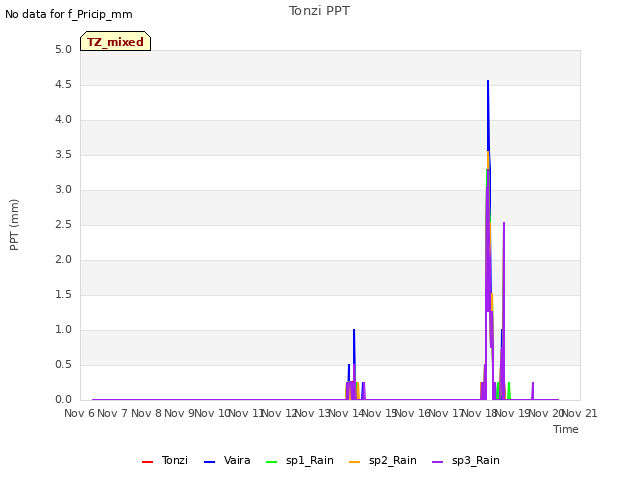Viewport: 640px width, 480px height.
Task: Click the PPT (mm) y-axis label
Action: point(14,225)
